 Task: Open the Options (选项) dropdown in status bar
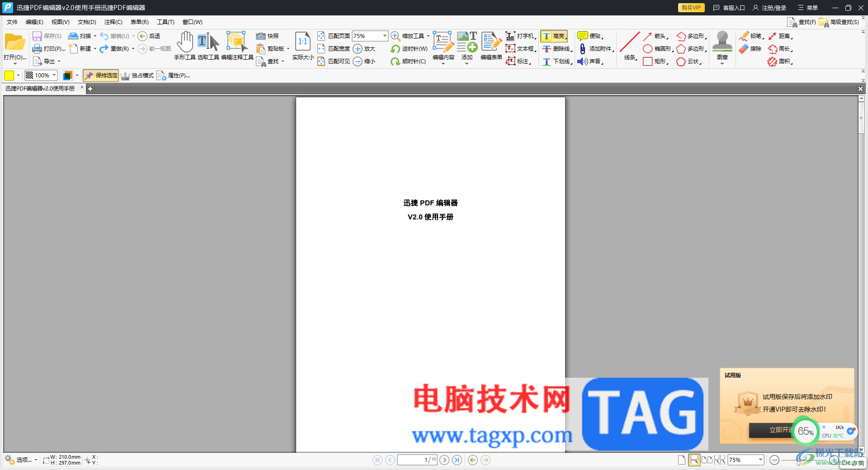pyautogui.click(x=21, y=460)
